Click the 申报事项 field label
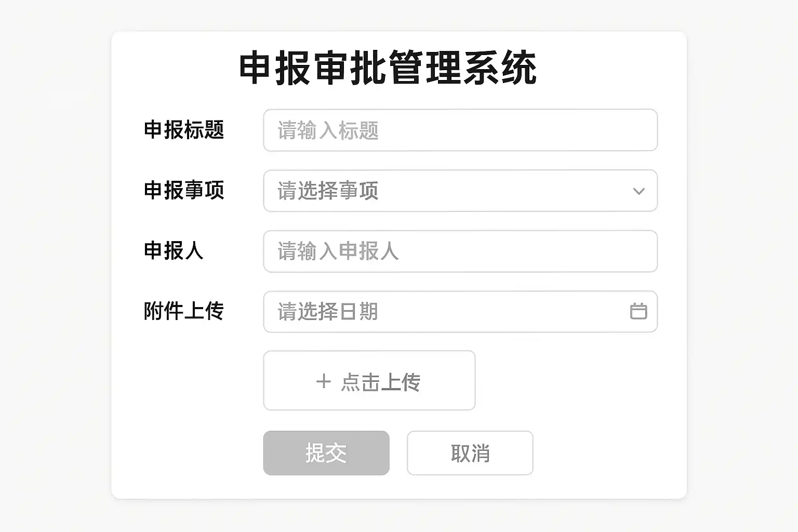This screenshot has width=798, height=532. pyautogui.click(x=184, y=190)
